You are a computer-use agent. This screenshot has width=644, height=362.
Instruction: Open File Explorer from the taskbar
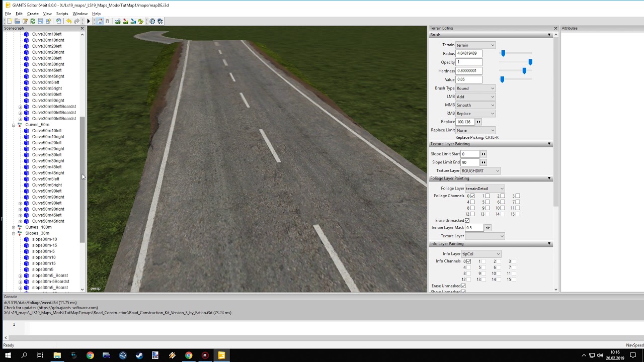click(57, 355)
